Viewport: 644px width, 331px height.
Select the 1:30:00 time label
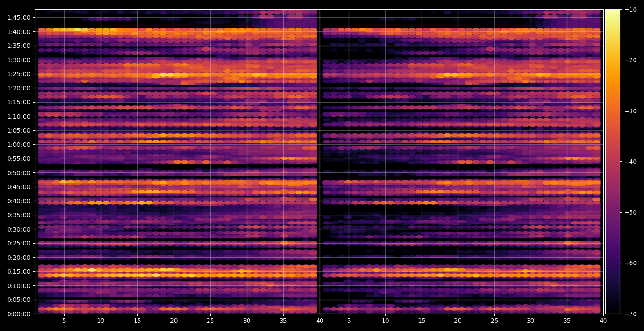(19, 60)
